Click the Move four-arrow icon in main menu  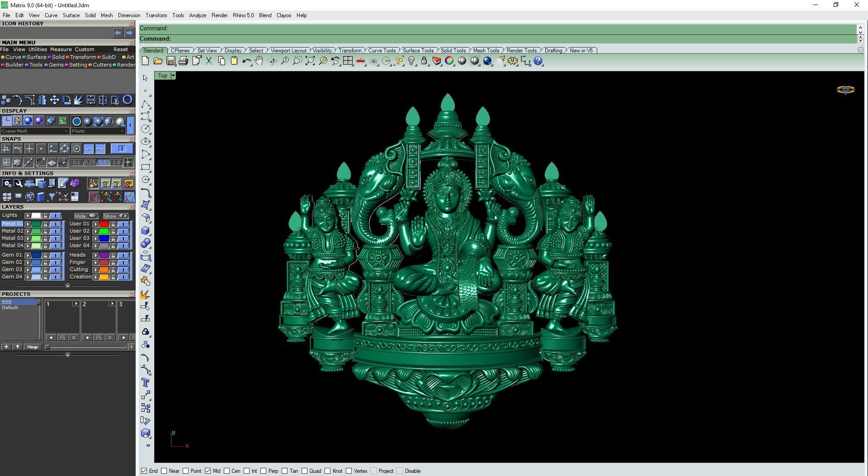click(54, 100)
